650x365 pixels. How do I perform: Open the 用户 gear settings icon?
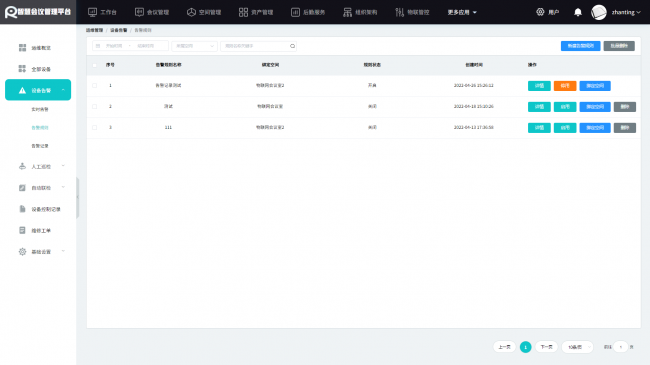tap(540, 12)
